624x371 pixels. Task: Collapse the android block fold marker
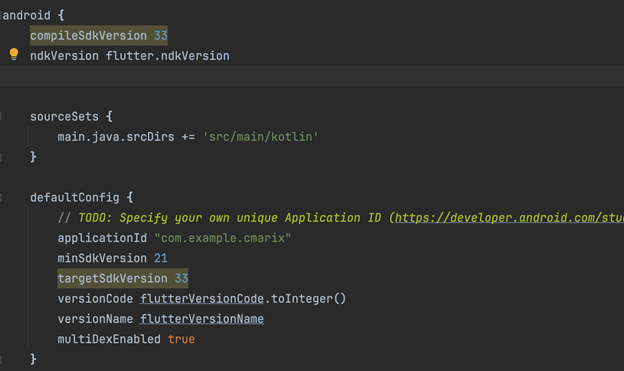tap(1, 16)
